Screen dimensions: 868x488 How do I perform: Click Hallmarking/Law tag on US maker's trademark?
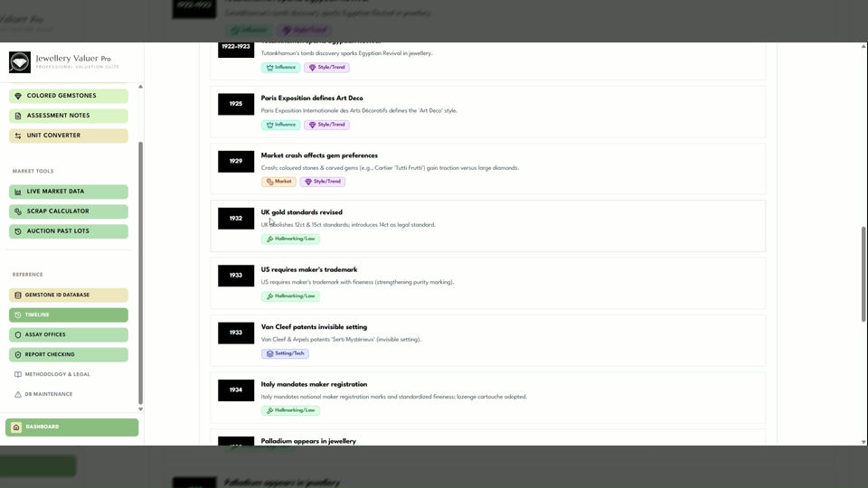(290, 296)
